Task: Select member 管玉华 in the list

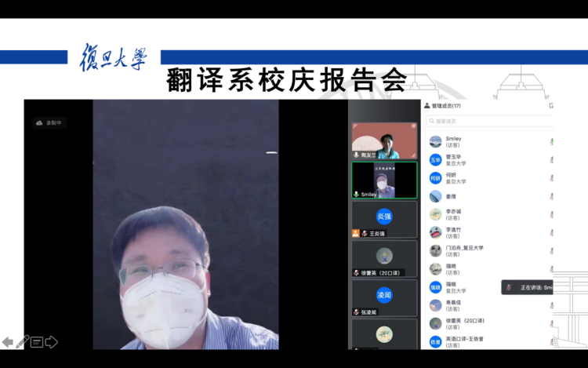Action: (456, 160)
